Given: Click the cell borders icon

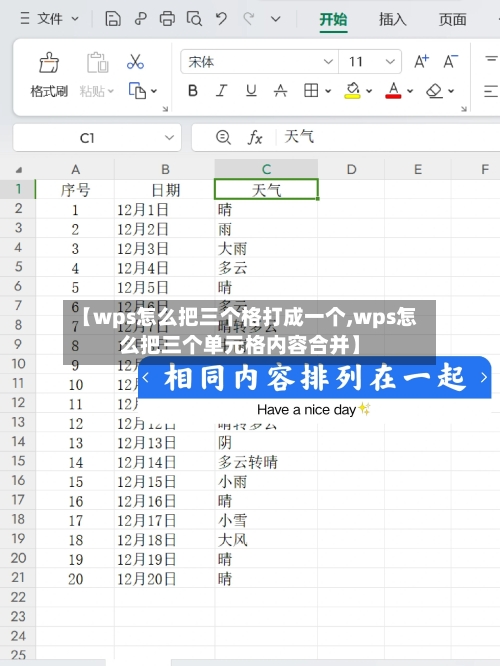Looking at the screenshot, I should [311, 90].
